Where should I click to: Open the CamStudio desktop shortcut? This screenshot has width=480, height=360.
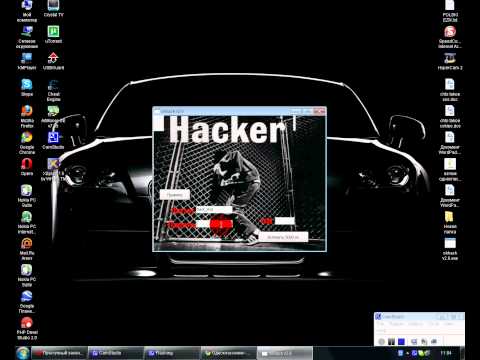(x=53, y=140)
